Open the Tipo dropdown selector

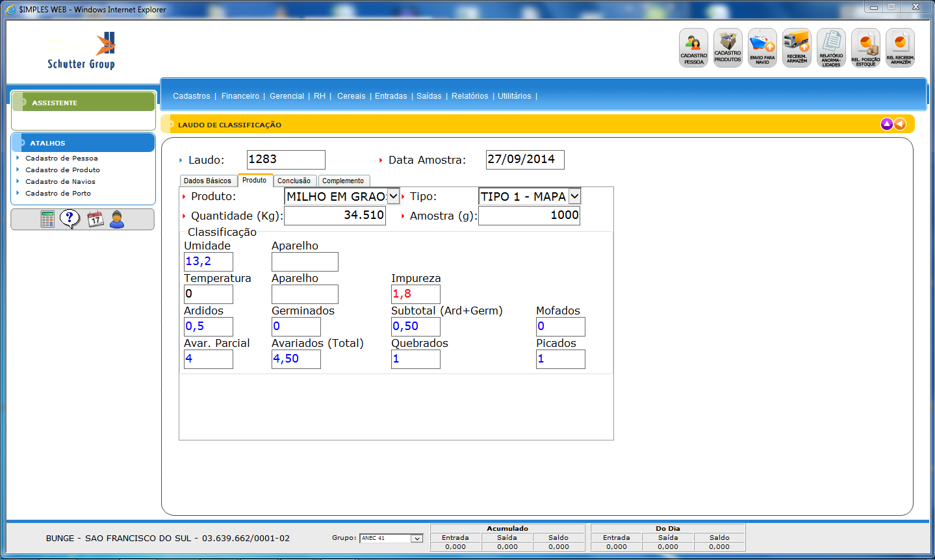574,196
